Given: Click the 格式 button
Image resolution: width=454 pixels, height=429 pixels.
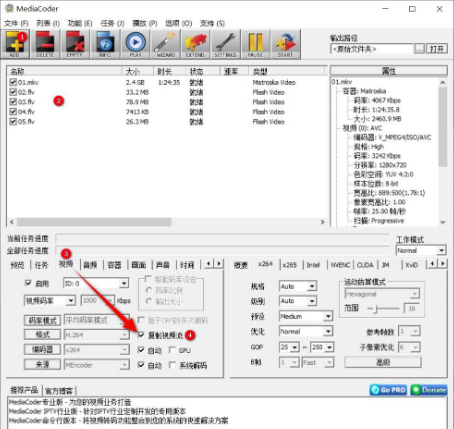Looking at the screenshot, I should 42,335.
